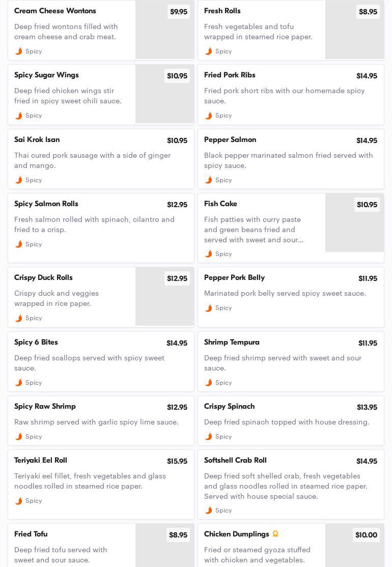Click the chili pepper icon on Fried Pork Ribs
Image resolution: width=392 pixels, height=567 pixels.
(209, 116)
